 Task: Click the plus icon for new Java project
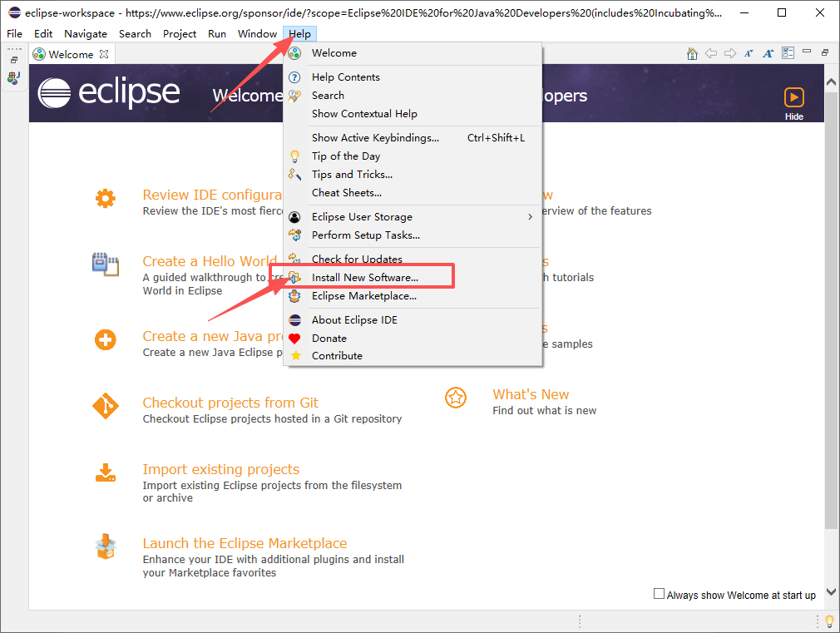point(105,340)
